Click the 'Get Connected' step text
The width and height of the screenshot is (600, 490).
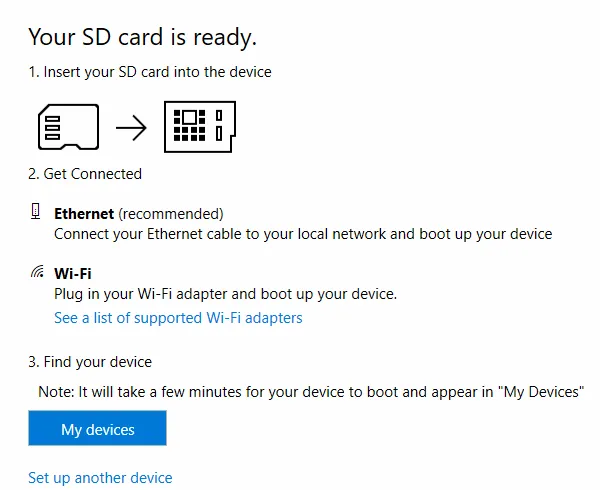tap(85, 174)
